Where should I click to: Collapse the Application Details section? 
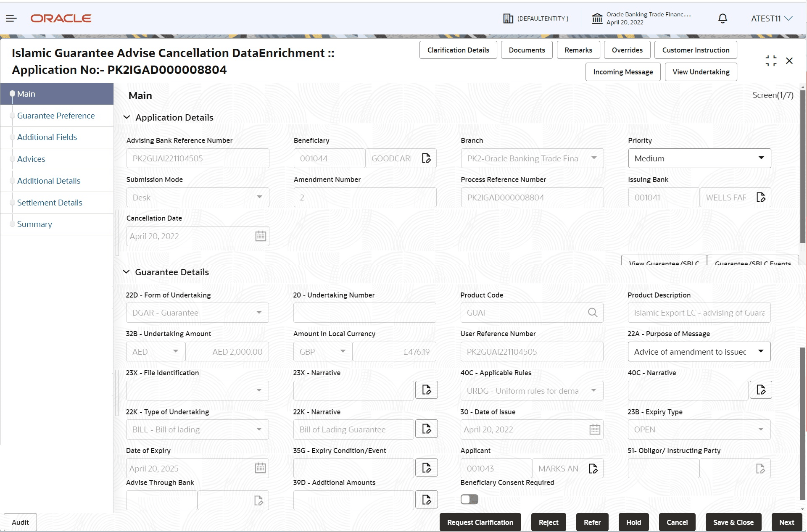click(x=127, y=117)
